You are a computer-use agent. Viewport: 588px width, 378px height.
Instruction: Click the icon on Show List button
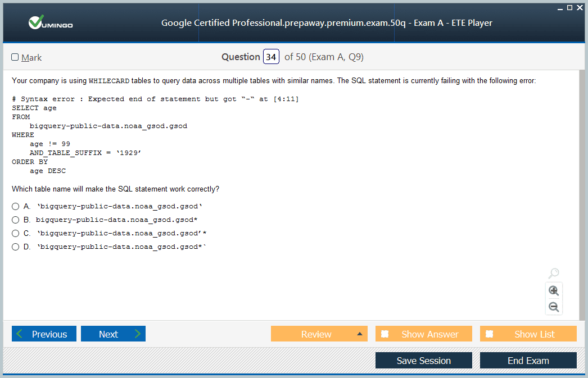click(x=490, y=334)
